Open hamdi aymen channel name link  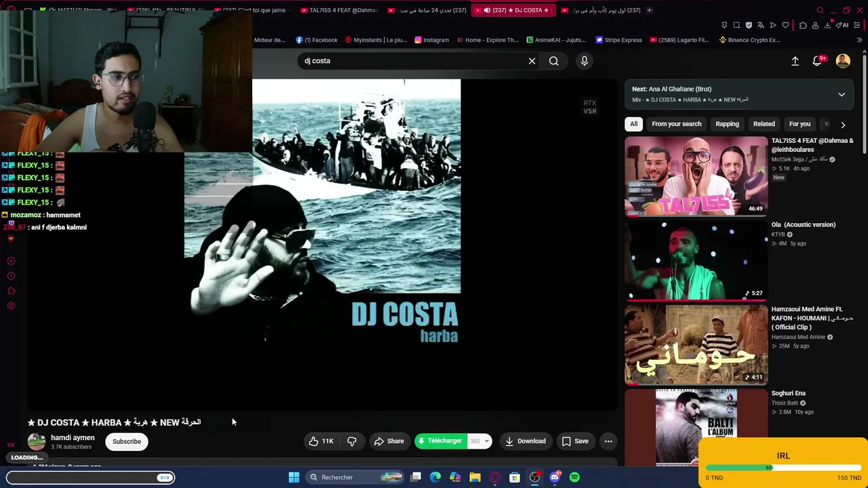pos(73,438)
